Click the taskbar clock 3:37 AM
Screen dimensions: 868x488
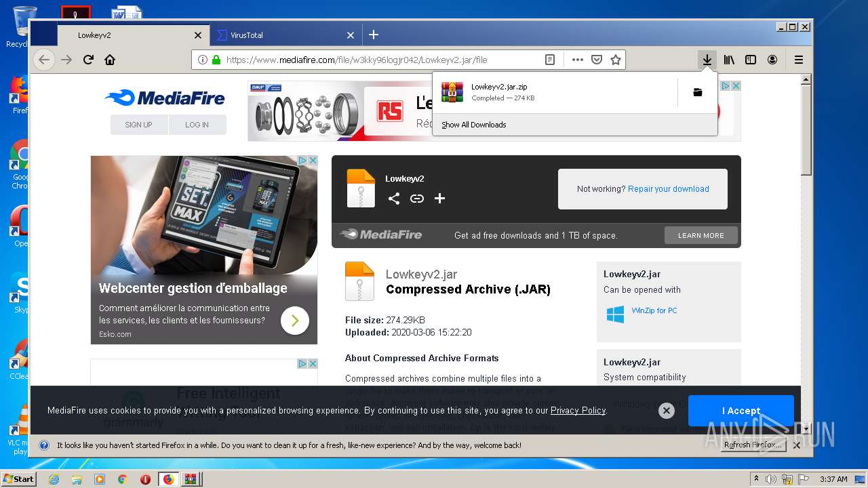click(833, 479)
